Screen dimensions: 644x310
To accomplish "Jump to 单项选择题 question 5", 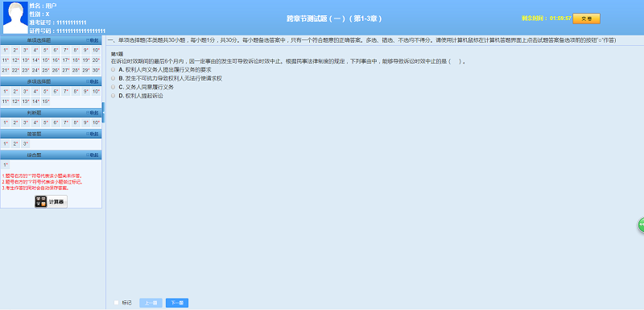I will click(46, 50).
